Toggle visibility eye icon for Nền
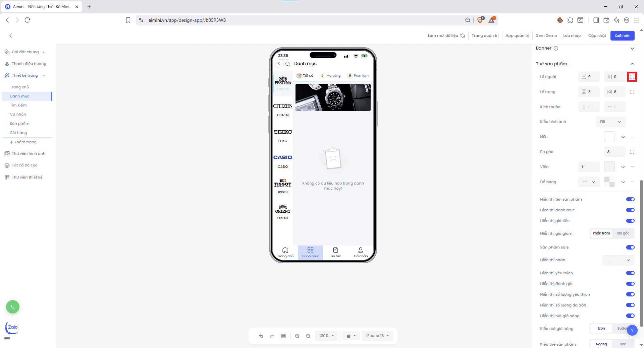 pos(623,137)
